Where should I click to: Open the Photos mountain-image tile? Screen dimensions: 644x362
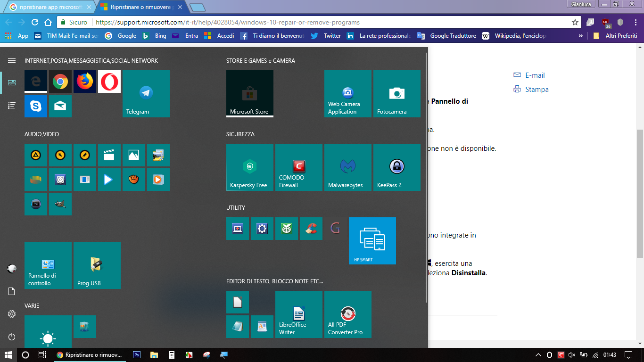point(134,155)
